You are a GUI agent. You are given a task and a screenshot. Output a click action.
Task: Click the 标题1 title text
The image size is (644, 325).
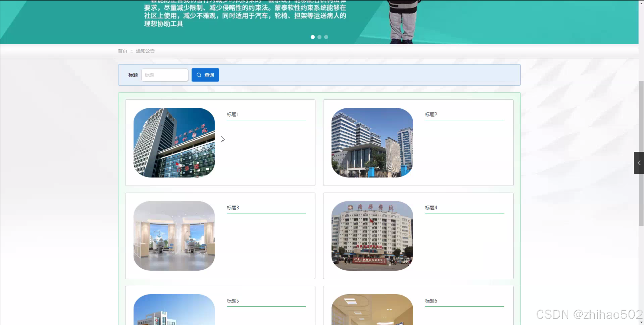coord(233,115)
